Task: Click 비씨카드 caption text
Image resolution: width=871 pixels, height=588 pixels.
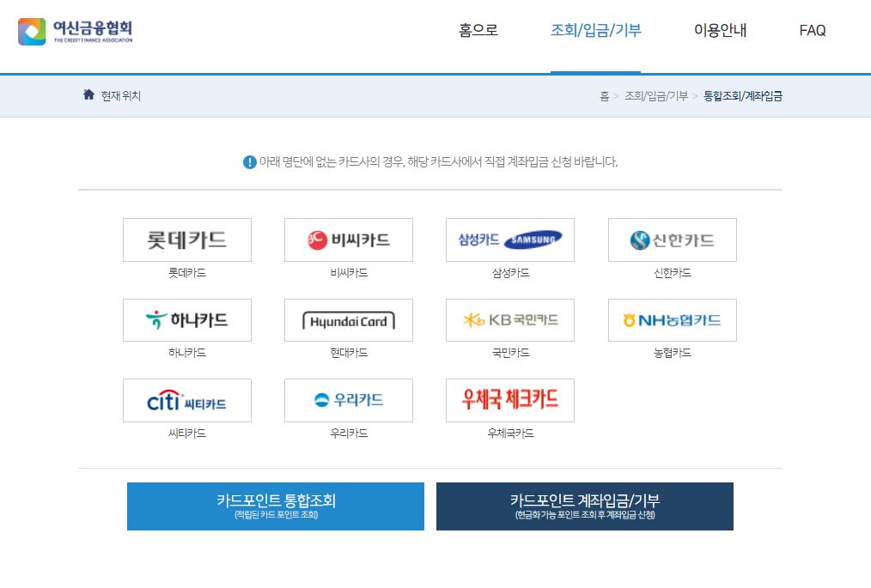Action: coord(349,273)
